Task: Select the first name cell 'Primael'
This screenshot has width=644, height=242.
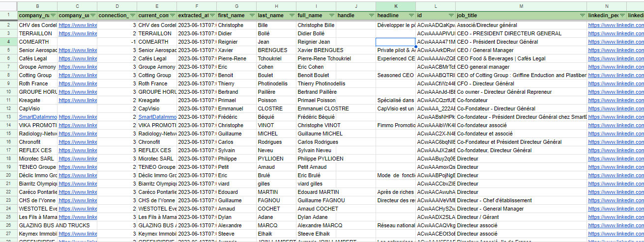Action: (236, 100)
